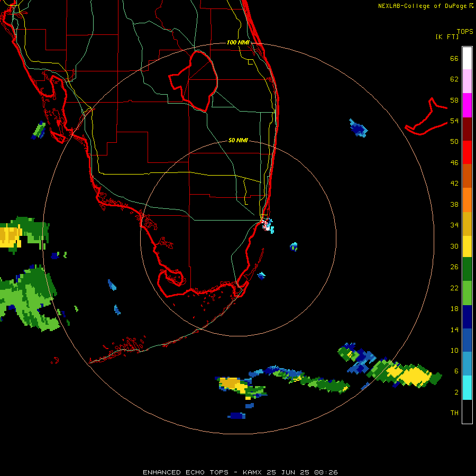Click the 46 legend value

point(454,163)
